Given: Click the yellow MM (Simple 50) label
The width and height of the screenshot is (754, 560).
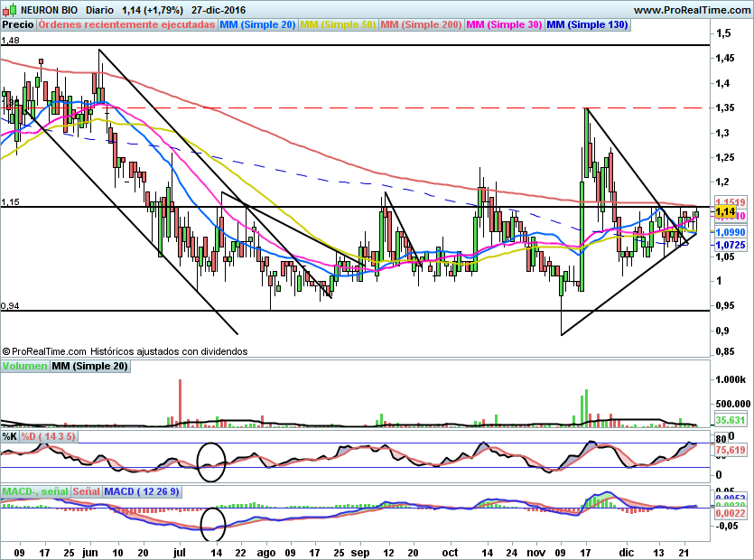Looking at the screenshot, I should (x=339, y=24).
